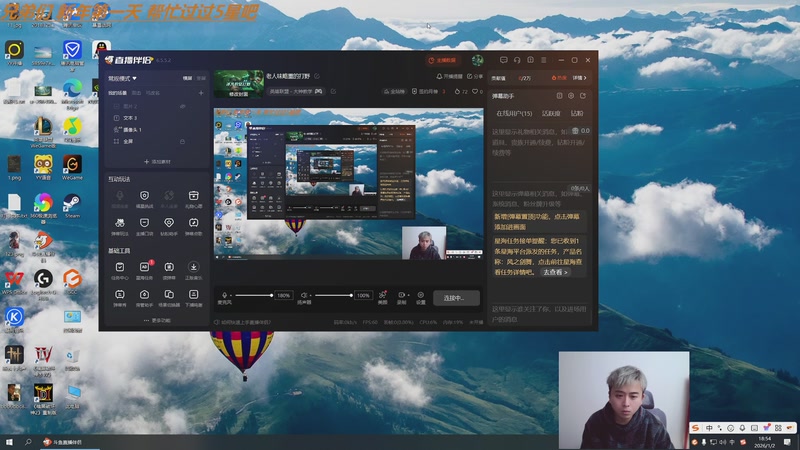Add a new scene with the plus icon
Image resolution: width=800 pixels, height=450 pixels.
pyautogui.click(x=201, y=93)
